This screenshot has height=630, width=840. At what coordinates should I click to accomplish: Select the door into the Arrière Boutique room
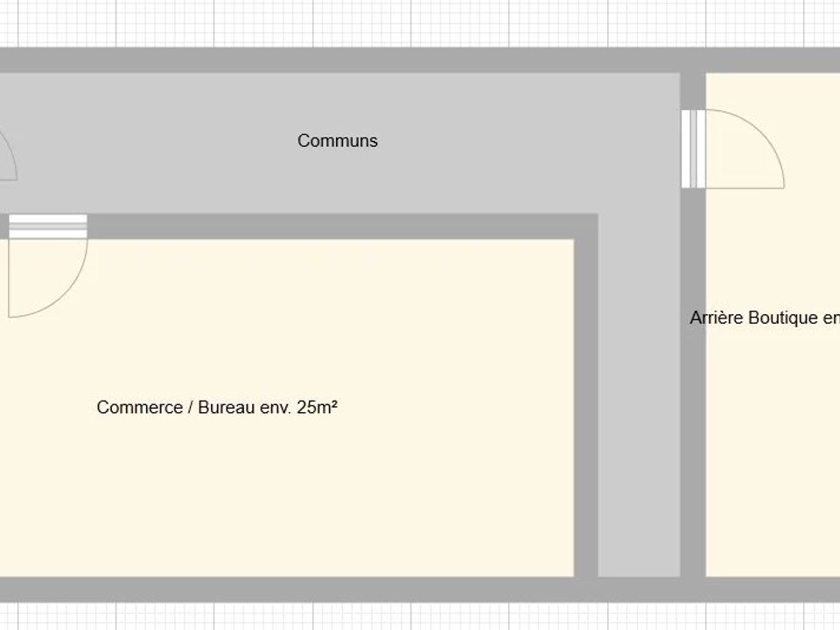pos(733,149)
